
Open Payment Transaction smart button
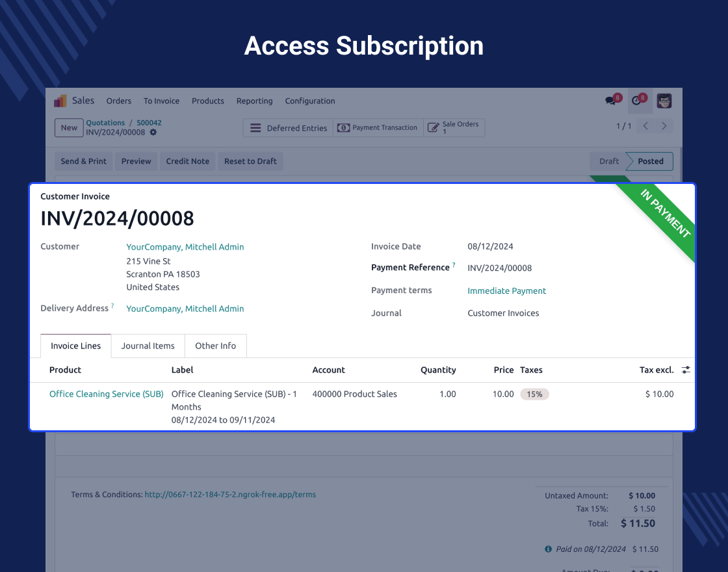378,127
